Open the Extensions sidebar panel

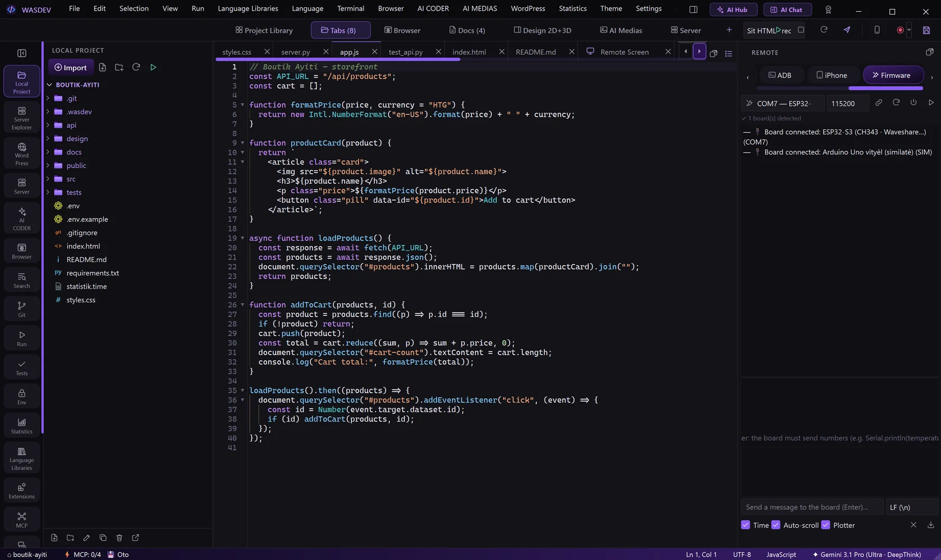(22, 491)
